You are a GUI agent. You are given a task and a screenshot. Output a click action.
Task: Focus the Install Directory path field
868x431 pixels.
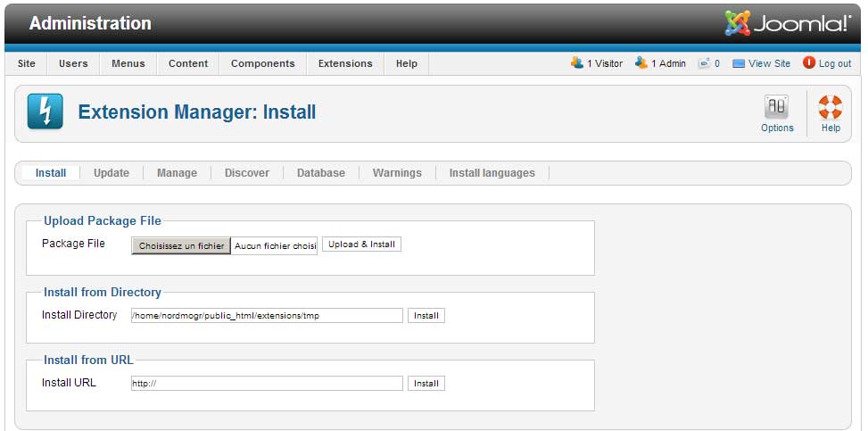267,316
